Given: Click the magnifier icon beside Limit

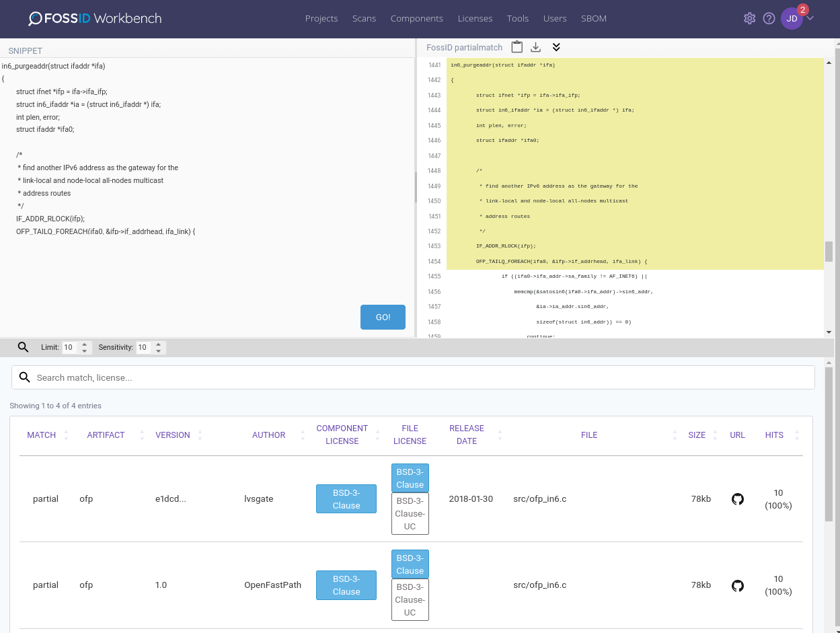Looking at the screenshot, I should click(23, 347).
